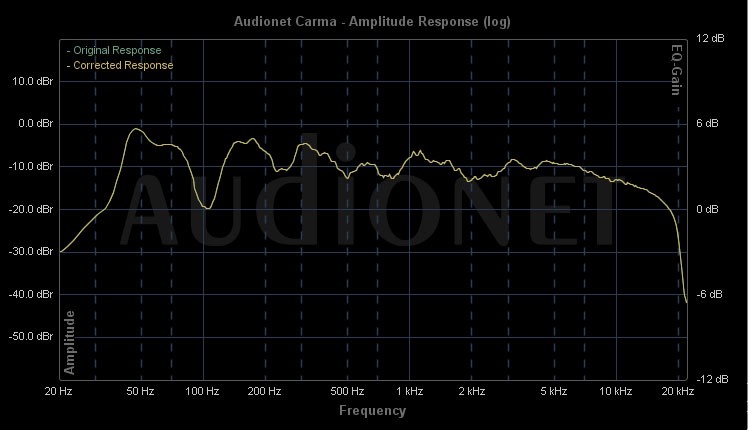The width and height of the screenshot is (748, 430).
Task: Click the '-40.0 dBr' amplitude axis label
Action: pyautogui.click(x=31, y=294)
